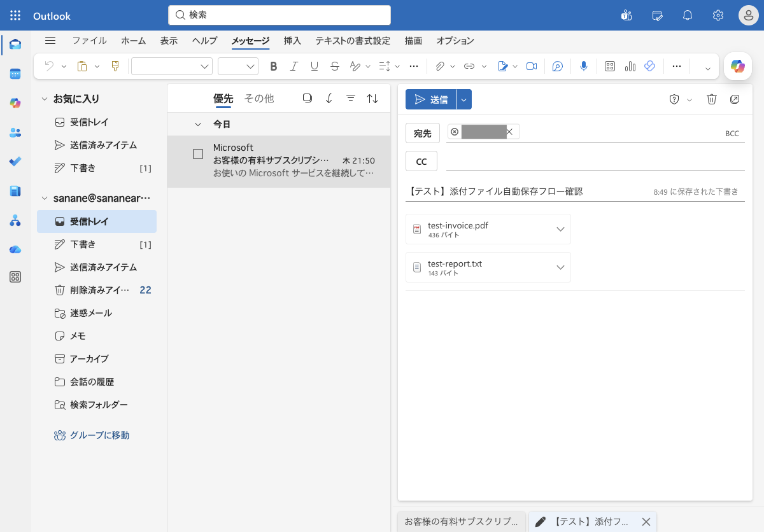Click the Teams meeting video icon

532,66
